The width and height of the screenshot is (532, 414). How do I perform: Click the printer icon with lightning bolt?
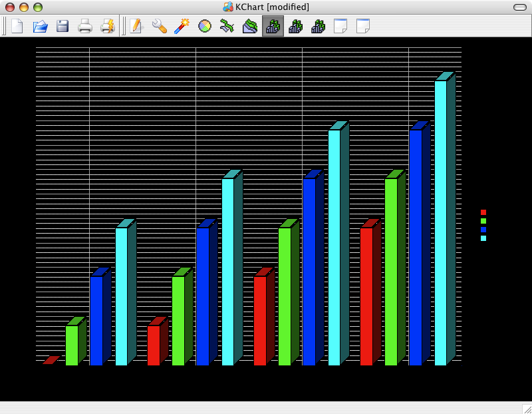click(x=108, y=26)
